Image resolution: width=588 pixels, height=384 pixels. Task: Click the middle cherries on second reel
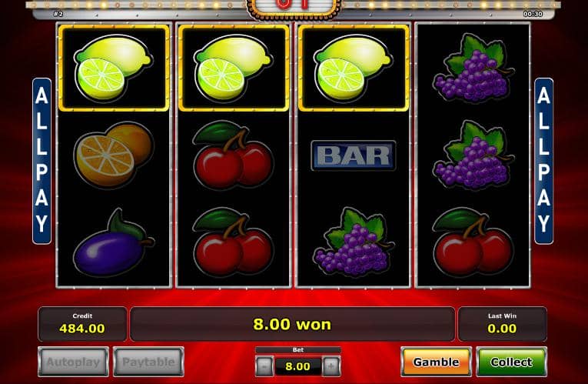[233, 155]
